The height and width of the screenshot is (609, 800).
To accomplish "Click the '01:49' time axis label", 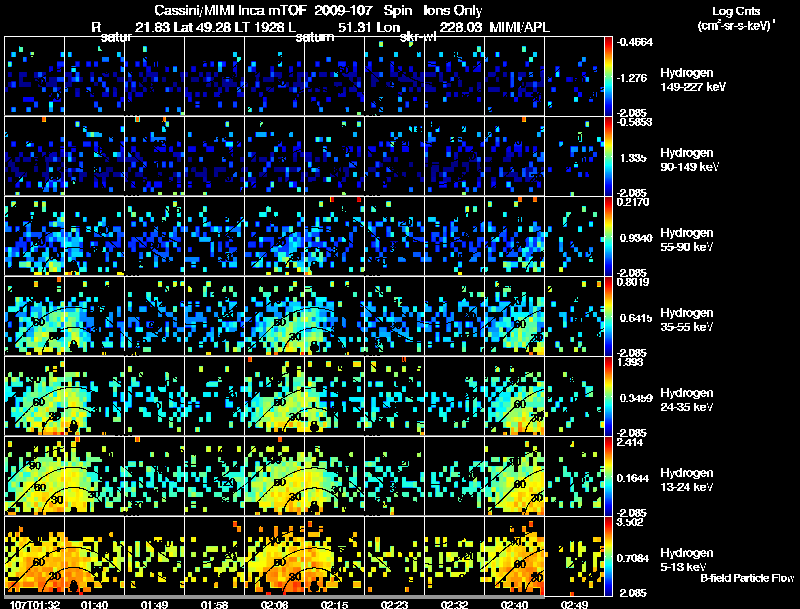I will (154, 604).
